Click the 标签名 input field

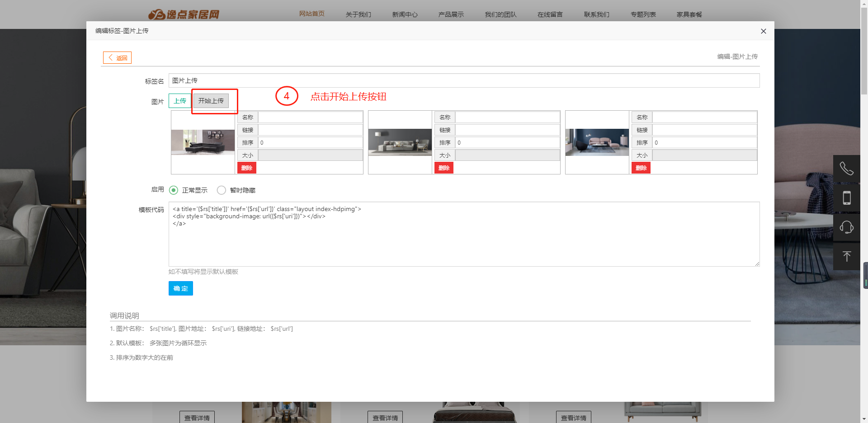tap(464, 80)
